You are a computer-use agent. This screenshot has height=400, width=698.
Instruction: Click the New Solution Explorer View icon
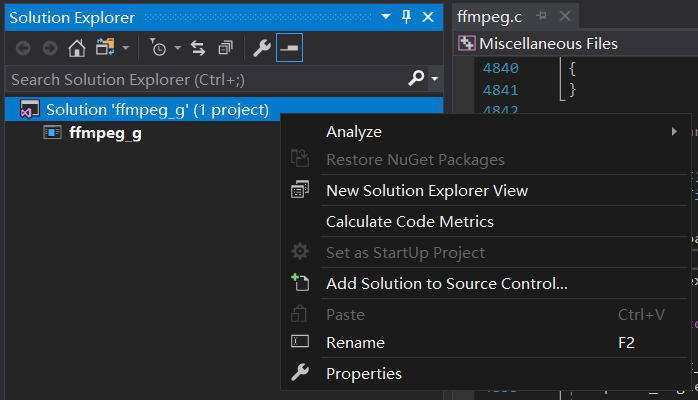pyautogui.click(x=300, y=190)
